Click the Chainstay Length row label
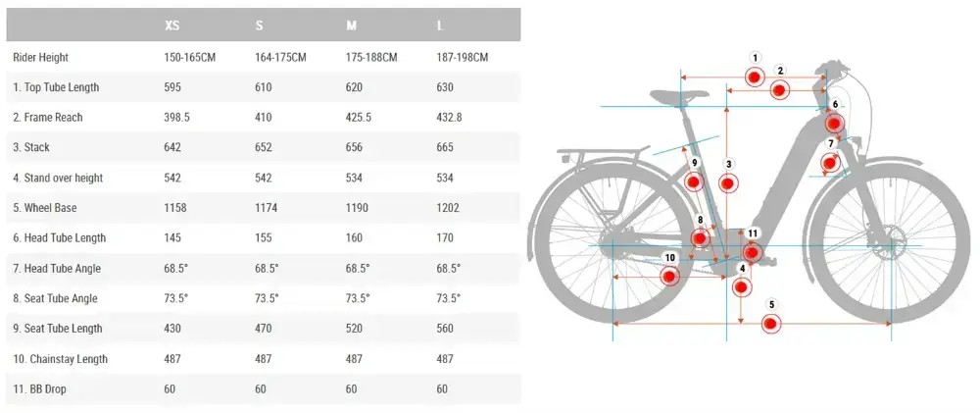This screenshot has width=980, height=413. (x=61, y=359)
